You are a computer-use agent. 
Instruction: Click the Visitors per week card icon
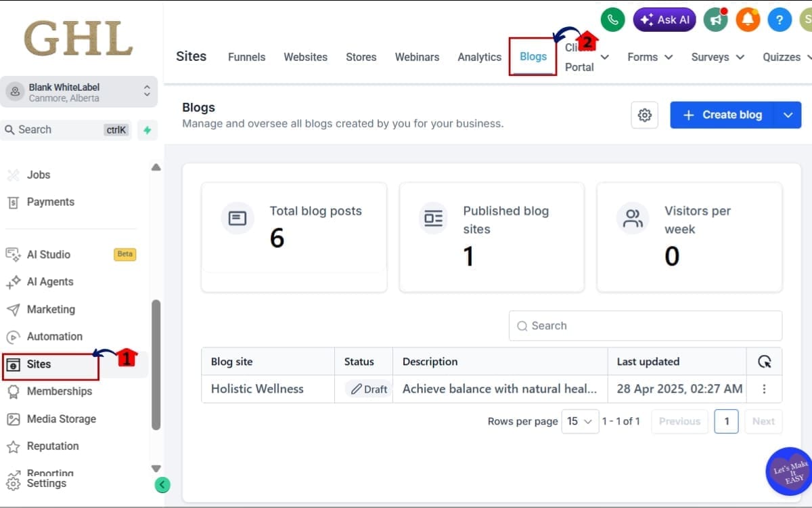pos(633,218)
